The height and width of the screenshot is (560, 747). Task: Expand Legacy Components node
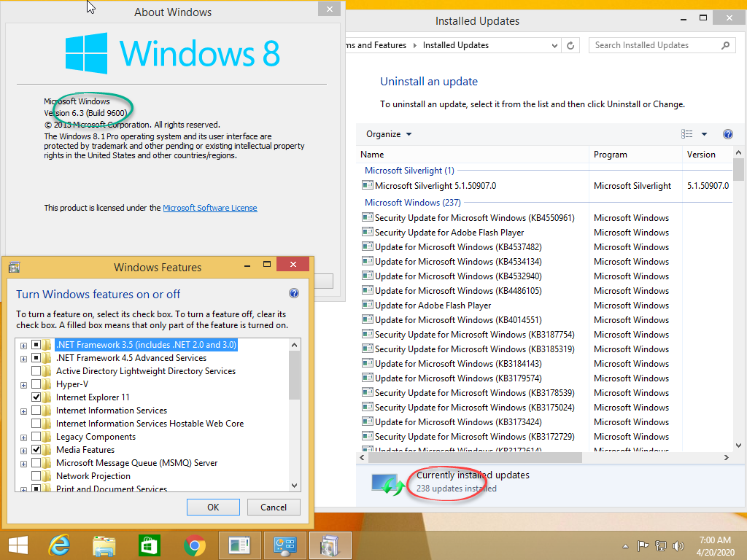tap(23, 437)
